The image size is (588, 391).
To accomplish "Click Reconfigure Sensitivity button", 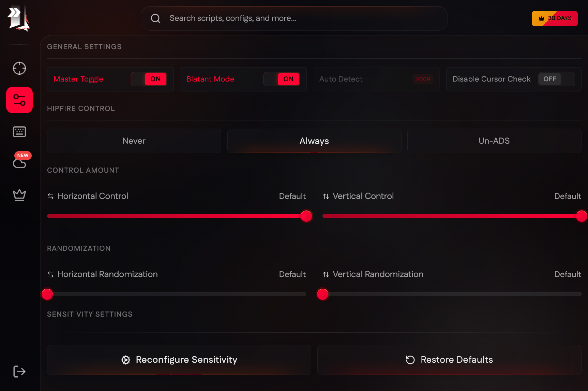I will [x=179, y=360].
